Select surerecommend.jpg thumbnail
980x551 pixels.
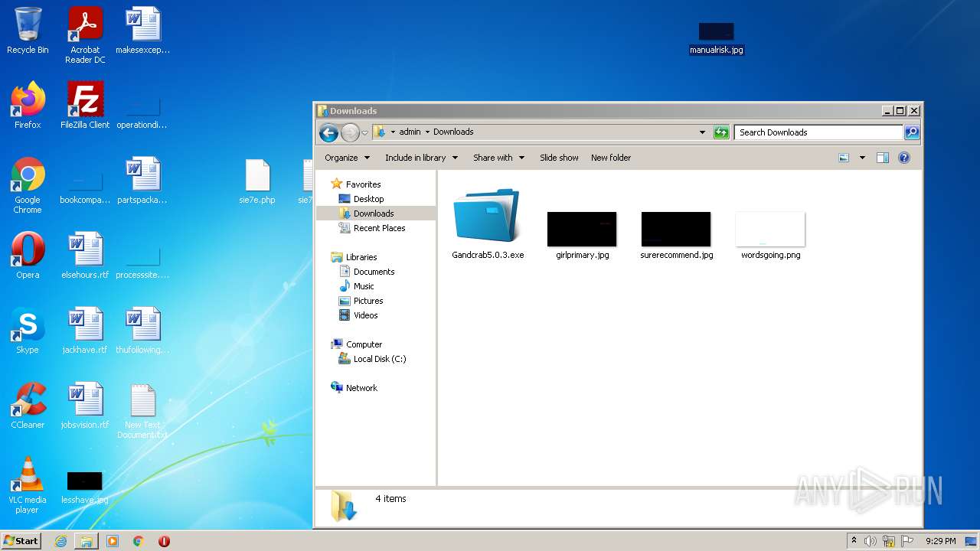[x=676, y=236]
